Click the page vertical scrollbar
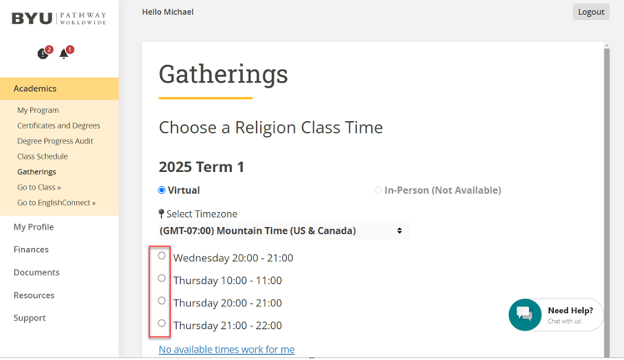This screenshot has width=624, height=360. click(606, 201)
